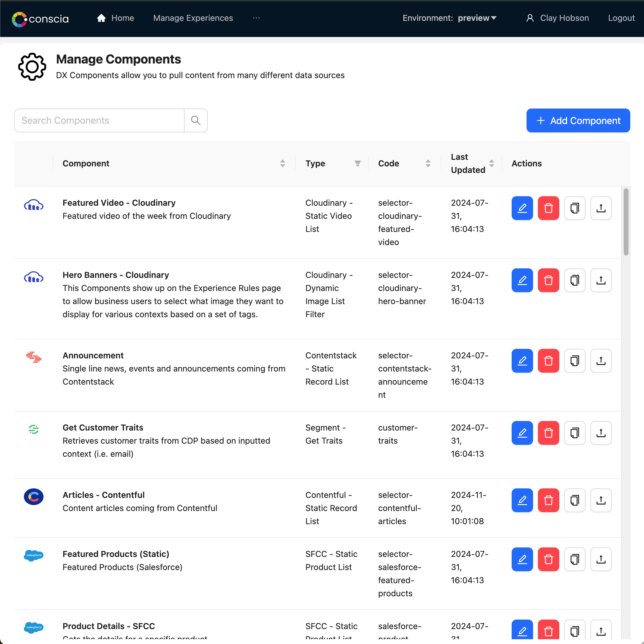Duplicate the Announcement component
644x644 pixels.
tap(575, 361)
